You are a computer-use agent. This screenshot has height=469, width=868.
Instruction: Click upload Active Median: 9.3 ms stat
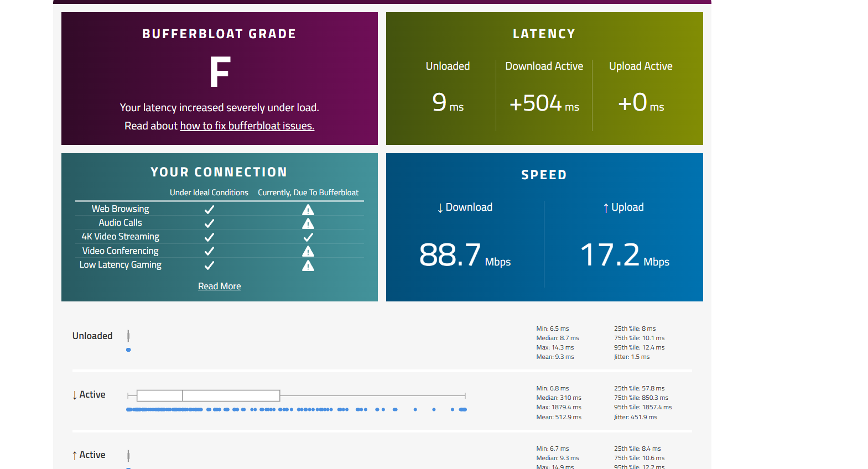[558, 458]
